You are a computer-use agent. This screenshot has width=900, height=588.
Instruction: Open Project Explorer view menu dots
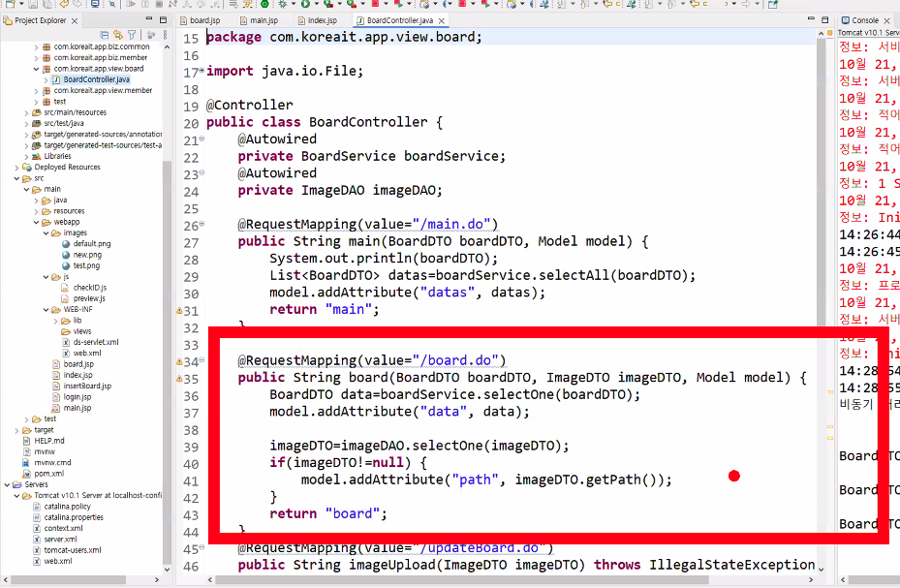[x=166, y=35]
